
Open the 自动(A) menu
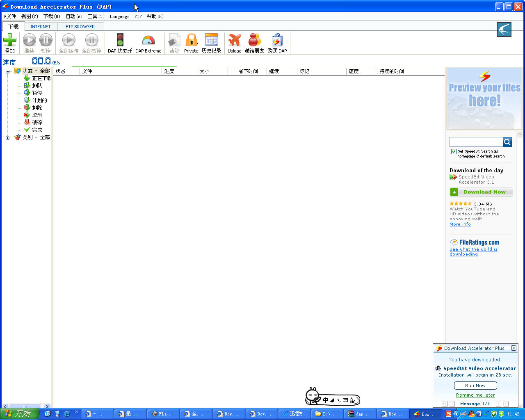click(74, 16)
